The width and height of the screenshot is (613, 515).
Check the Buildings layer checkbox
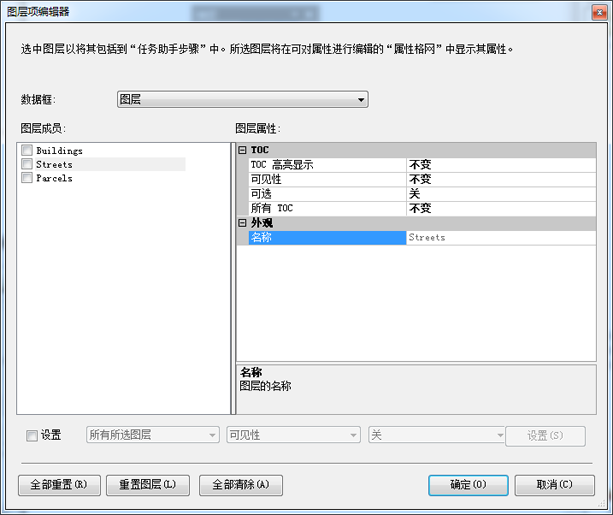point(26,150)
